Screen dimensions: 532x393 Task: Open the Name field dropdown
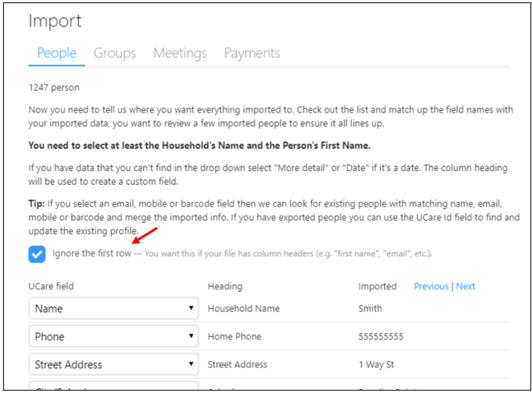pos(113,308)
